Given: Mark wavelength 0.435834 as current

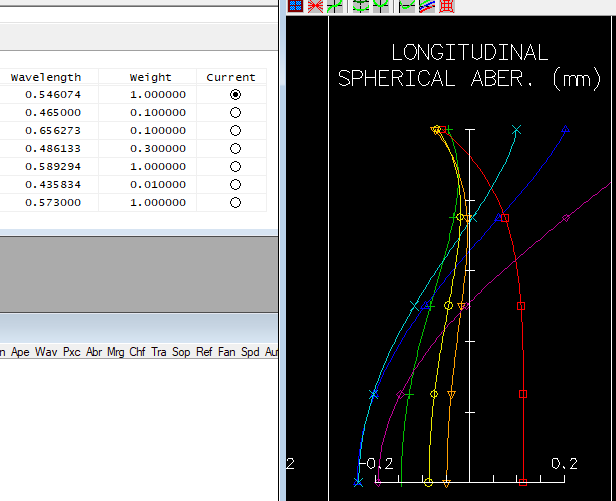Looking at the screenshot, I should pyautogui.click(x=235, y=185).
